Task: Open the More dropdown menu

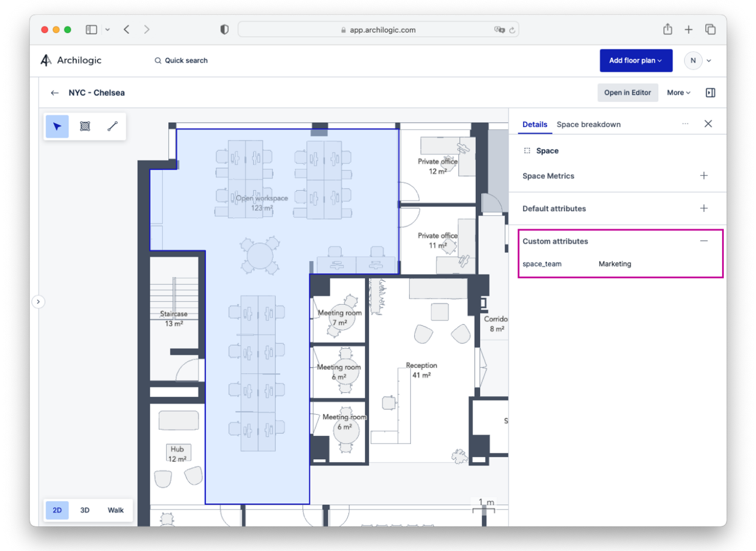Action: pyautogui.click(x=678, y=93)
